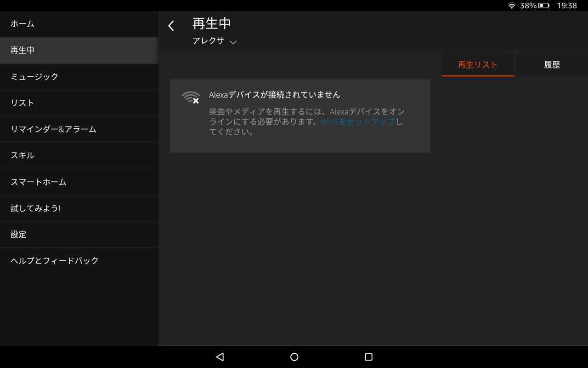Open リスト in the sidebar
This screenshot has height=368, width=588.
point(79,103)
